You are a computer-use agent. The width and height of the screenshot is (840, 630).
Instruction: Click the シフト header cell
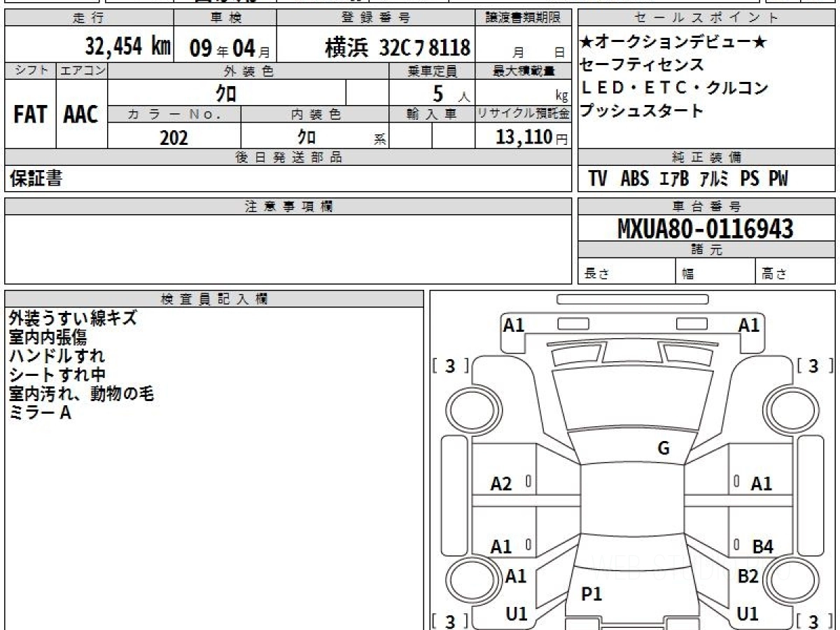30,70
